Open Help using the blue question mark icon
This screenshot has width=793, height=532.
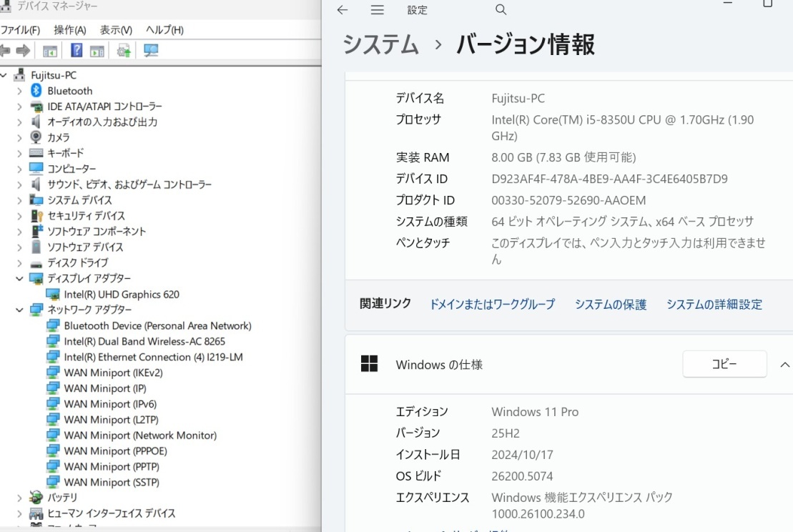pos(77,50)
